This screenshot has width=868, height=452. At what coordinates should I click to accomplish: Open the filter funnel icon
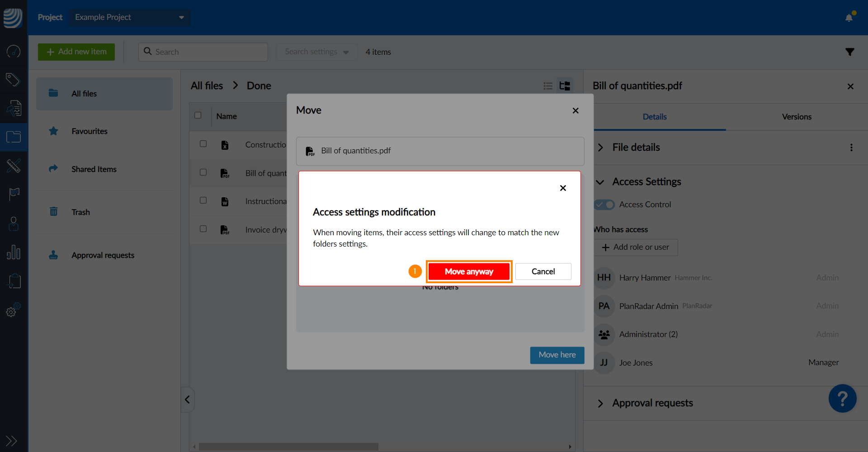click(x=850, y=52)
